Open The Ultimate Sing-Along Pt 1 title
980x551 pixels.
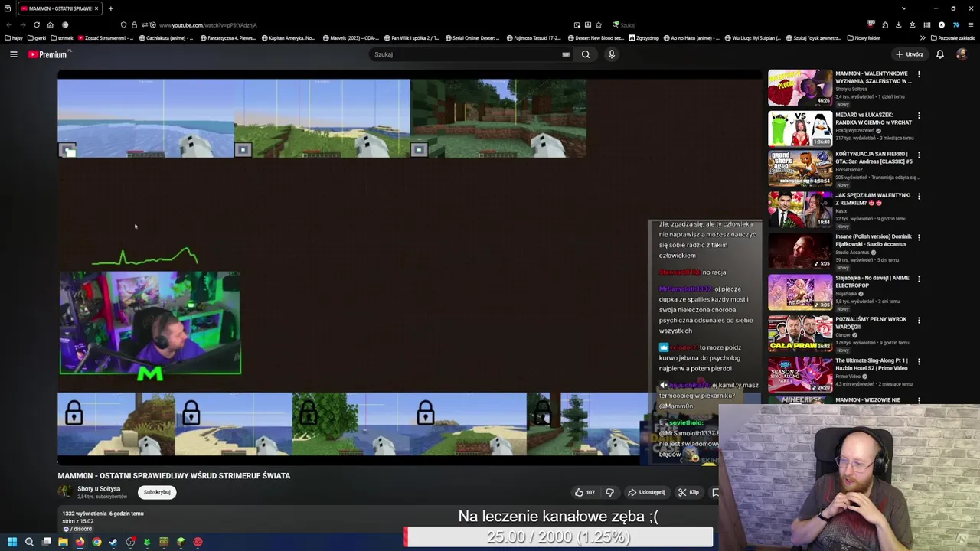[x=871, y=364]
